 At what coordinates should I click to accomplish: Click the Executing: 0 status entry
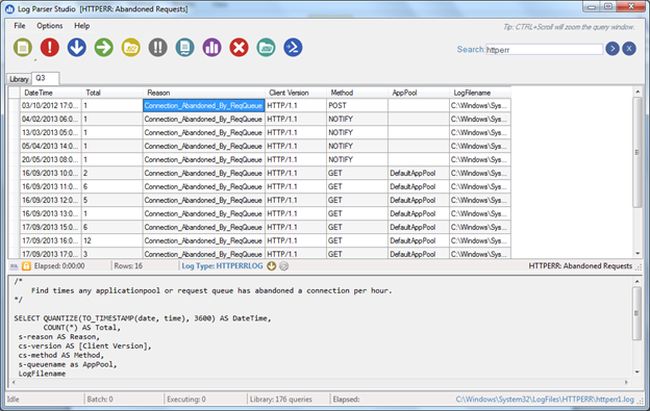pos(186,399)
